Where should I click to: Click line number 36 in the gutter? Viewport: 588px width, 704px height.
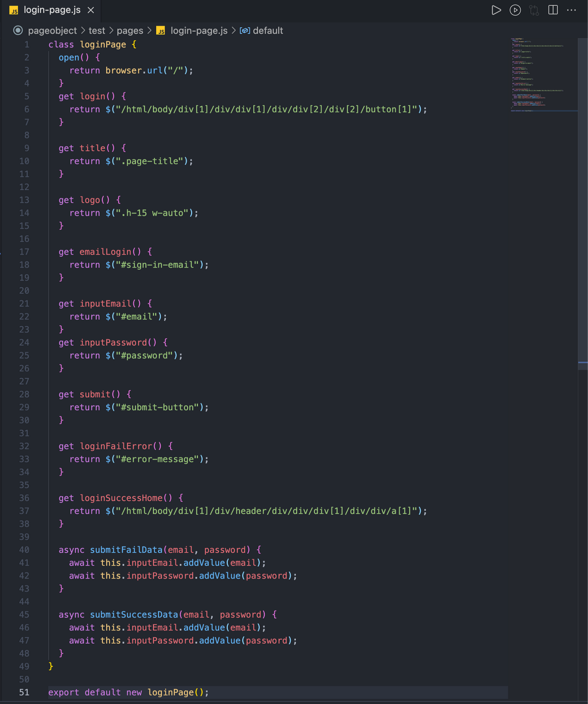tap(24, 498)
